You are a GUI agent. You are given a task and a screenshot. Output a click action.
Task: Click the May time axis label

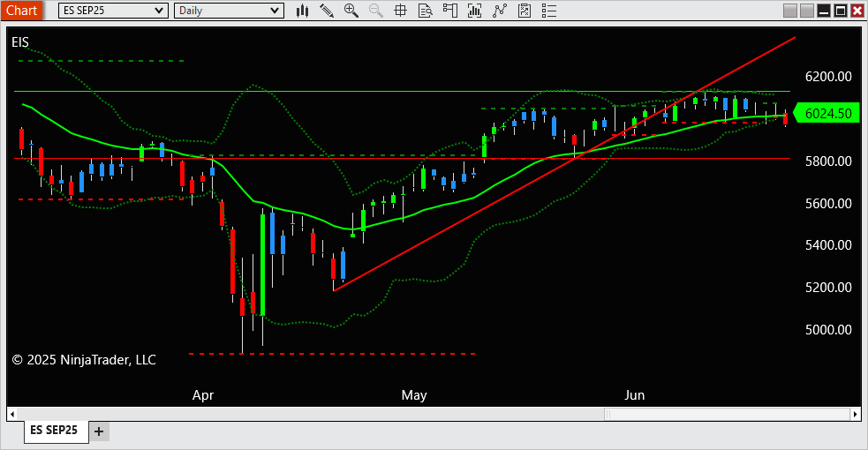[x=414, y=395]
